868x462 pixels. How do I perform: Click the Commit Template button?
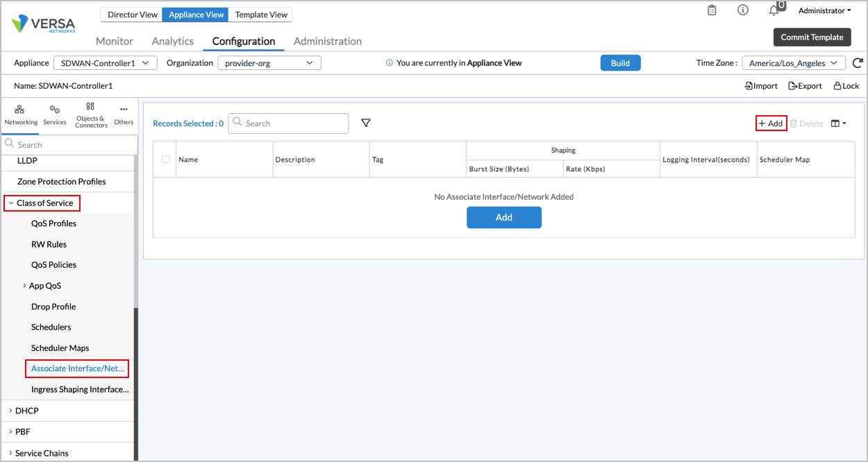812,37
